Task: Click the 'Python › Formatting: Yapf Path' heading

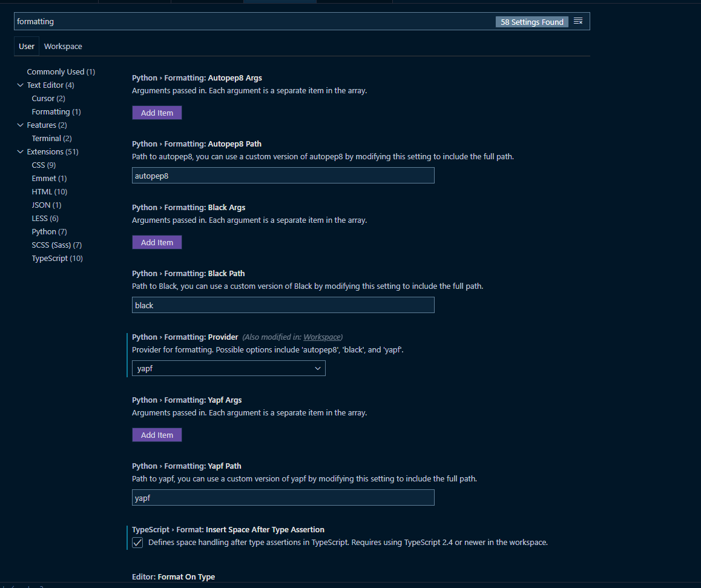Action: (x=186, y=466)
